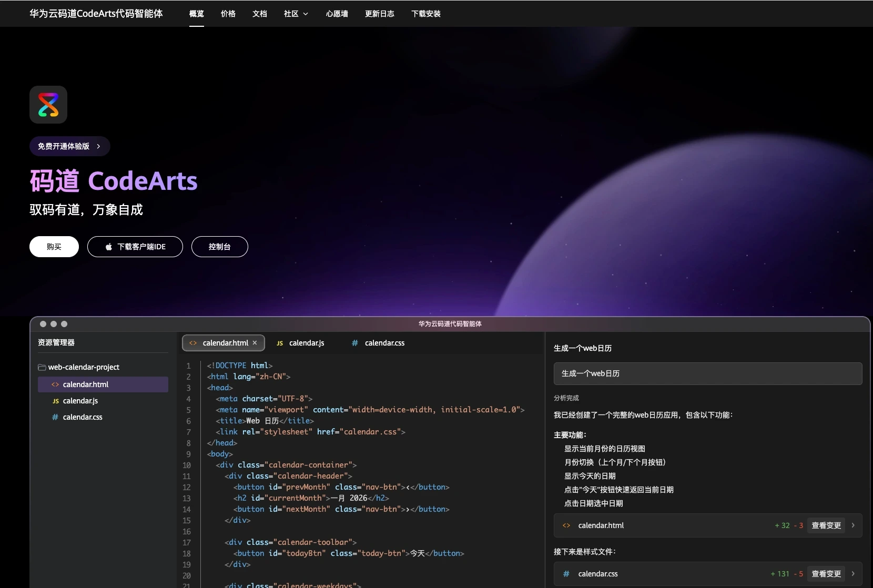Open the 下载安装 navigation item
Image resolution: width=873 pixels, height=588 pixels.
[x=426, y=14]
